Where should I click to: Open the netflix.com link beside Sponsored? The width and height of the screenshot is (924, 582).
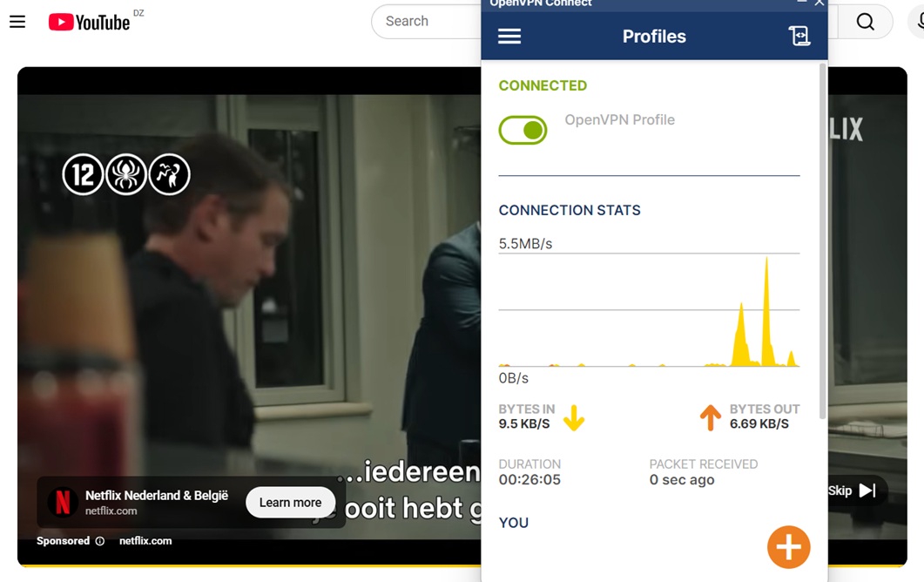click(145, 541)
